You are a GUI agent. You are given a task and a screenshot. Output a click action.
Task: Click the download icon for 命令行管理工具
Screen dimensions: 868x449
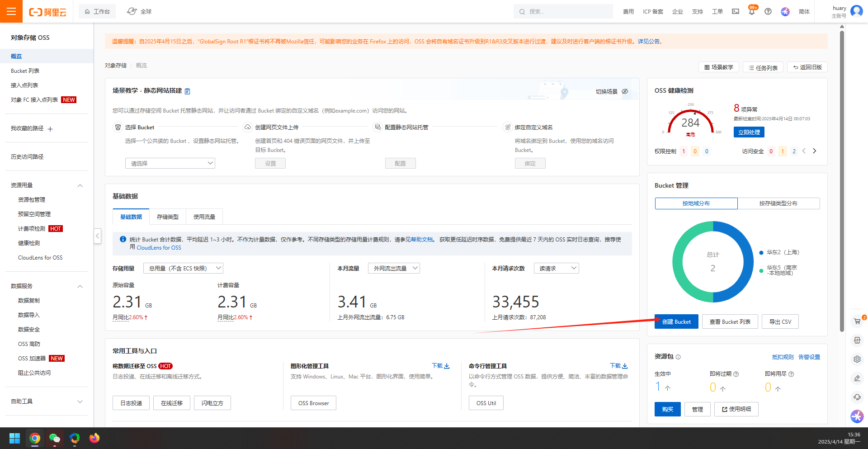tap(624, 366)
